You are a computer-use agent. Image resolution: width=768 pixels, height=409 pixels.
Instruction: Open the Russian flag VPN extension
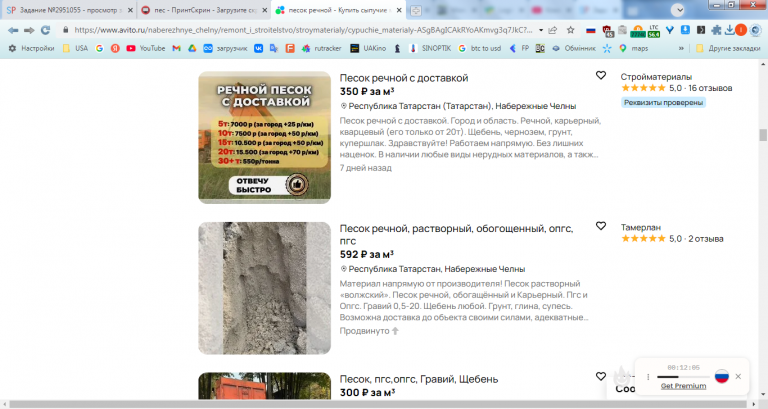coord(591,30)
